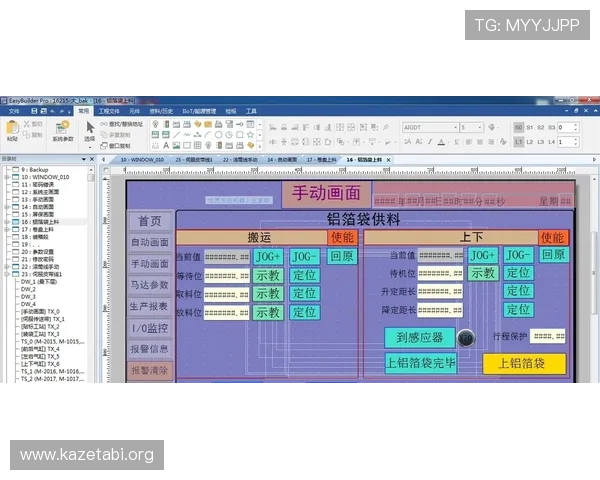The image size is (600, 480).
Task: Open object panel dropdown arrow
Action: 83,159
